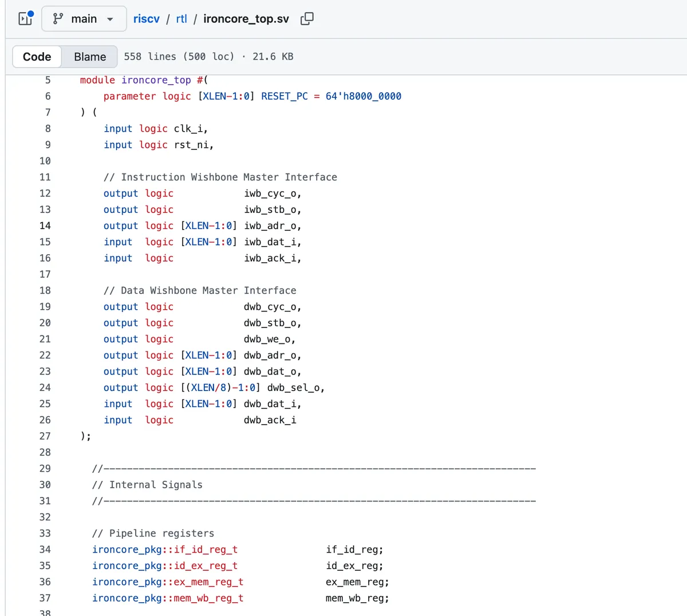Screen dimensions: 687x616
Task: Open the main branch selector dropdown
Action: point(84,19)
